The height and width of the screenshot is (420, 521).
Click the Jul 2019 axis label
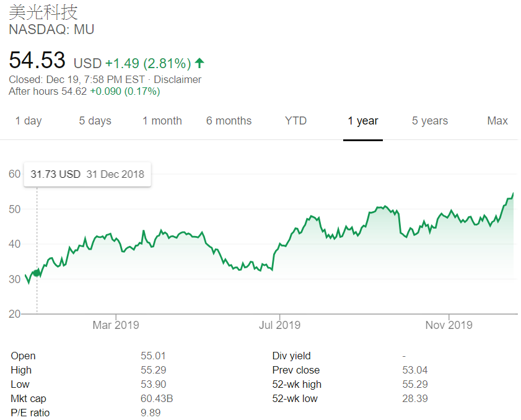pos(279,325)
